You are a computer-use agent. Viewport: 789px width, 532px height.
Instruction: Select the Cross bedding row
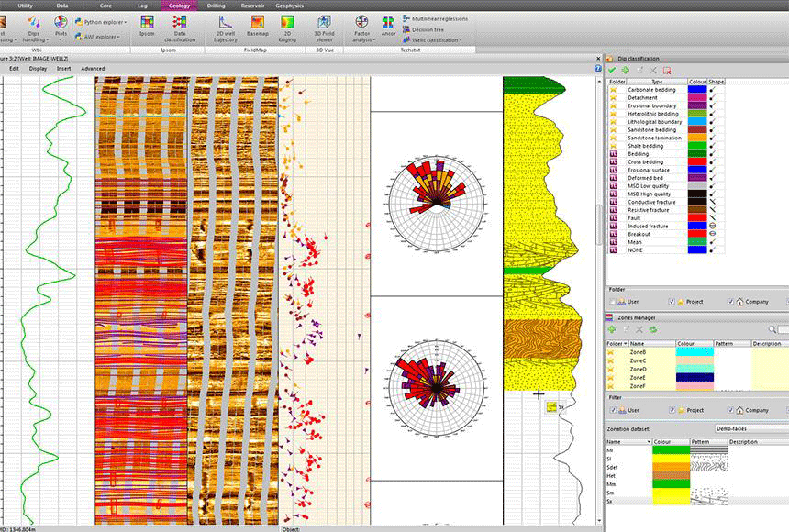coord(667,162)
